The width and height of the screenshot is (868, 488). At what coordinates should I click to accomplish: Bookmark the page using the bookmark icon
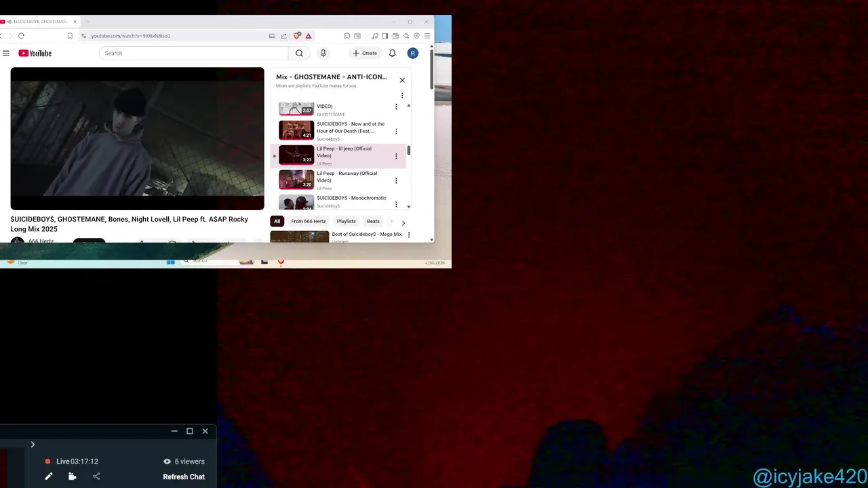click(70, 36)
